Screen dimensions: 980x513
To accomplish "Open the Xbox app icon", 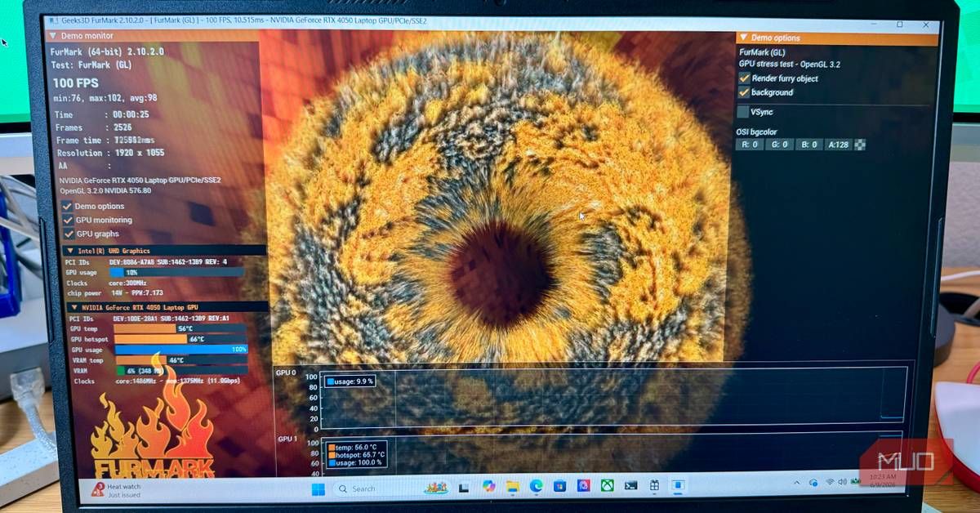I will [607, 485].
